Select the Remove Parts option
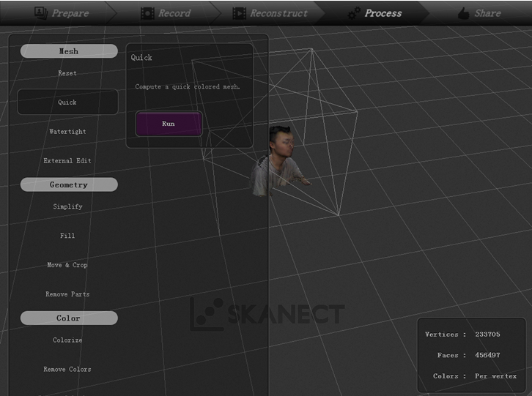The width and height of the screenshot is (532, 396). tap(67, 294)
